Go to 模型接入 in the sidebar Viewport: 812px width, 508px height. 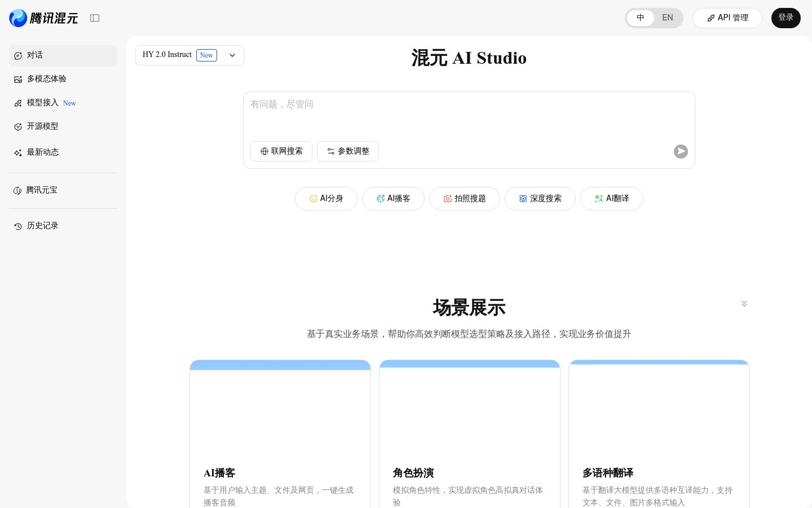click(63, 103)
